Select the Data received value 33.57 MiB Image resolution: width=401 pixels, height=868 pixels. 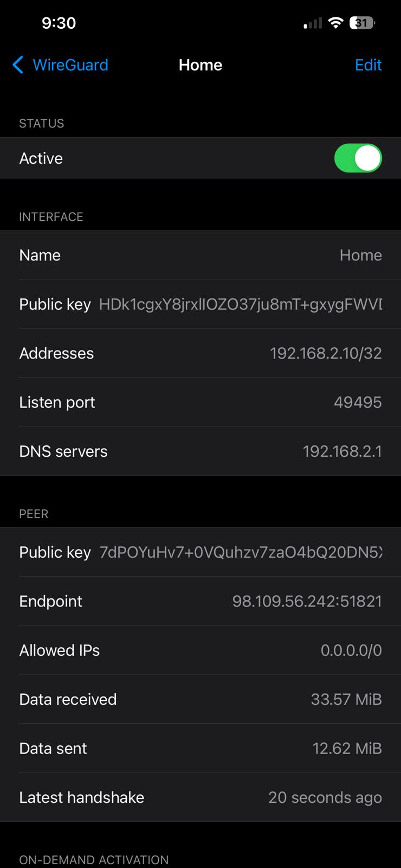click(347, 699)
